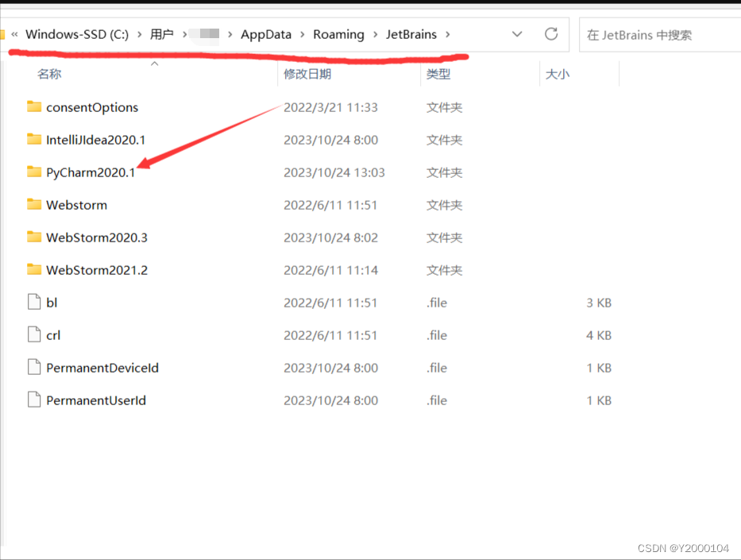The image size is (741, 560).
Task: Select the PermanentUserId file name
Action: coord(96,400)
